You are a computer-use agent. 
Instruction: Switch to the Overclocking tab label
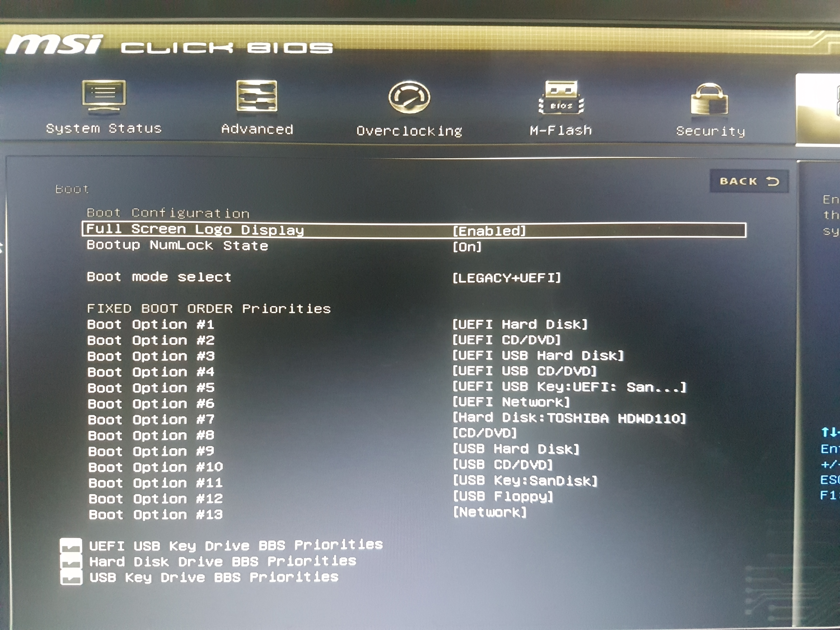tap(409, 131)
